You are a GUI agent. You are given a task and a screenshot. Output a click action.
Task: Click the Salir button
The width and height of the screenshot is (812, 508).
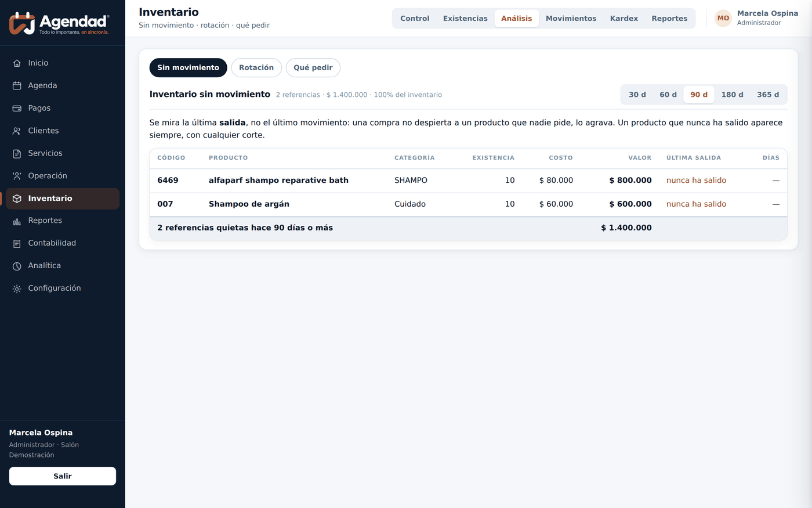63,476
